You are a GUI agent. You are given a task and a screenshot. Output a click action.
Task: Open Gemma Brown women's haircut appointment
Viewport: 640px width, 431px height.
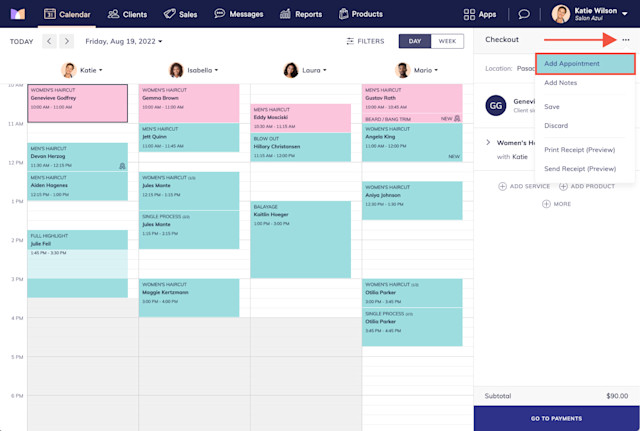click(x=189, y=103)
